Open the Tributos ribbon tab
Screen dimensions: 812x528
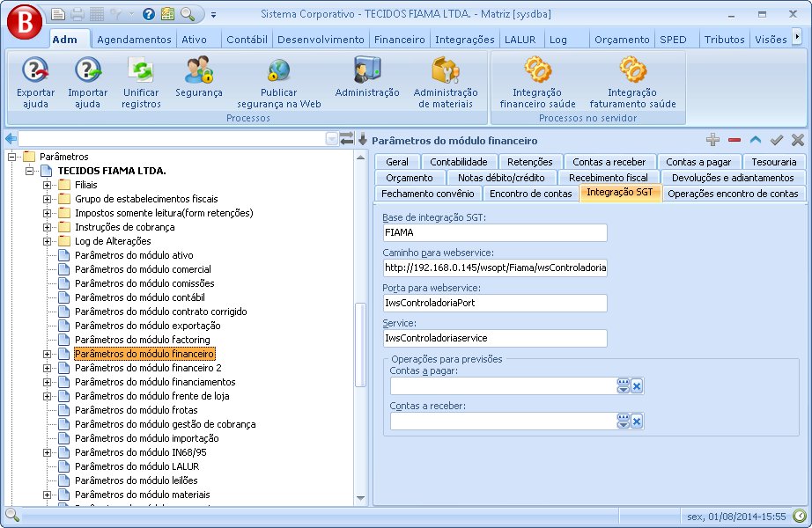tap(724, 40)
